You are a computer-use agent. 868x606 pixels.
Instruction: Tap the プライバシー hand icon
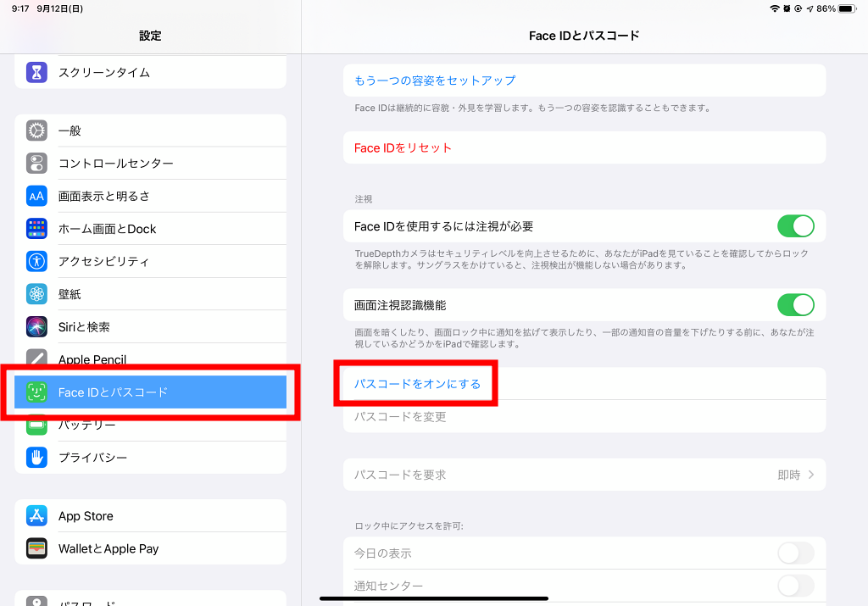coord(36,457)
